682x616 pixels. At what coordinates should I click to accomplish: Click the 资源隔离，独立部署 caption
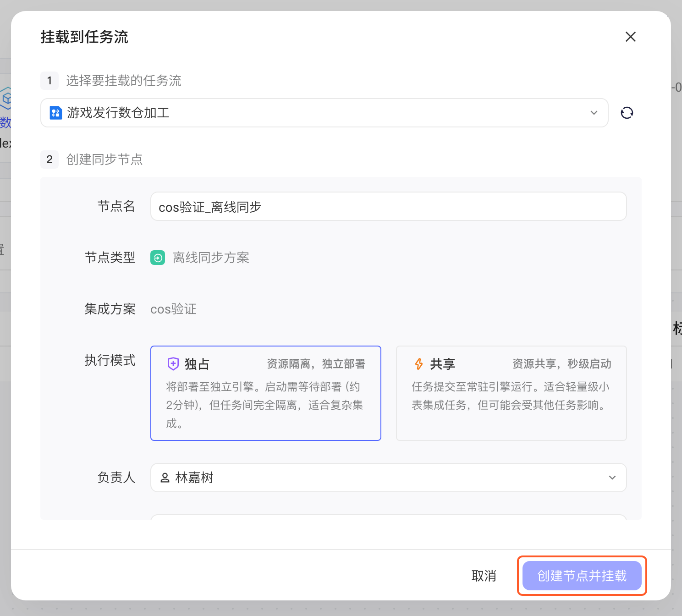click(316, 364)
